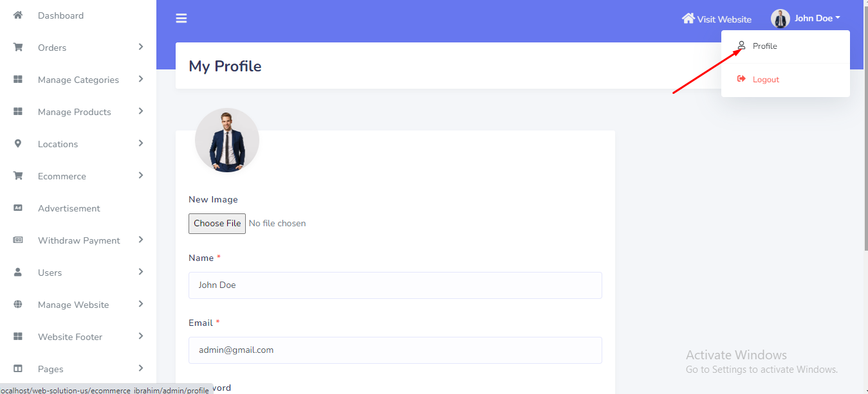Click the Name input field
Image resolution: width=868 pixels, height=394 pixels.
pos(395,285)
